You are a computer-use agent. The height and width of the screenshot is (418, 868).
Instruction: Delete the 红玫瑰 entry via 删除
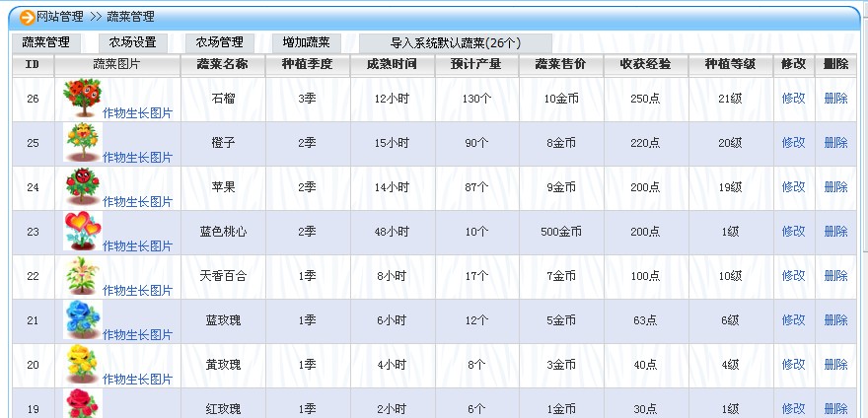[835, 408]
